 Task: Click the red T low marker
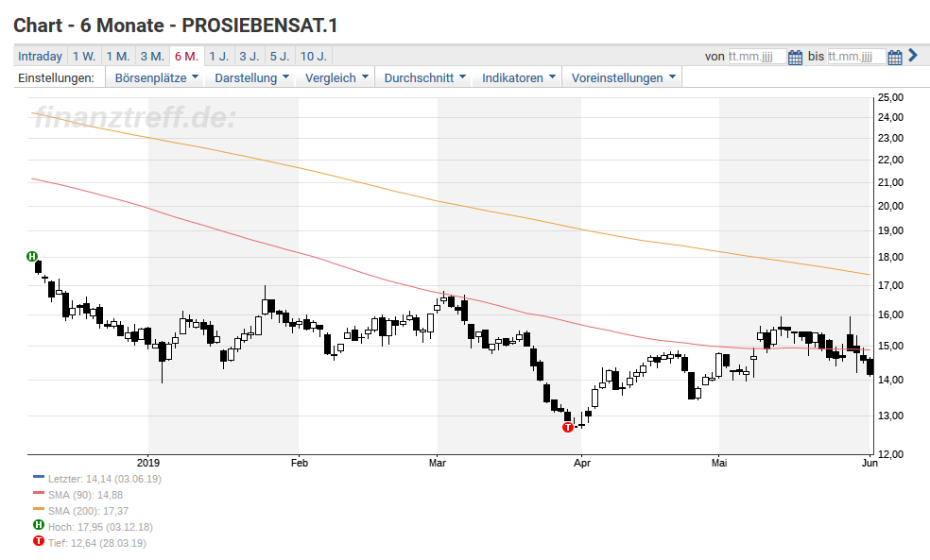pyautogui.click(x=568, y=427)
